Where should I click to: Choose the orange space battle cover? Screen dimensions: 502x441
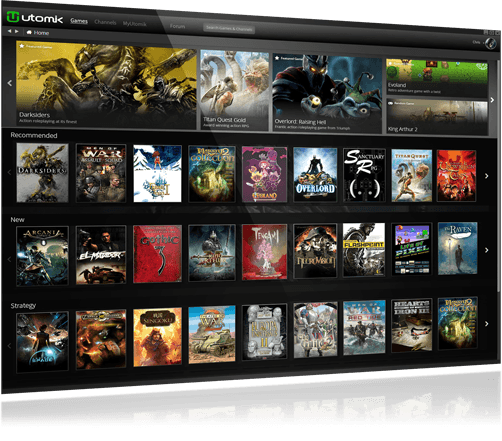coord(101,339)
